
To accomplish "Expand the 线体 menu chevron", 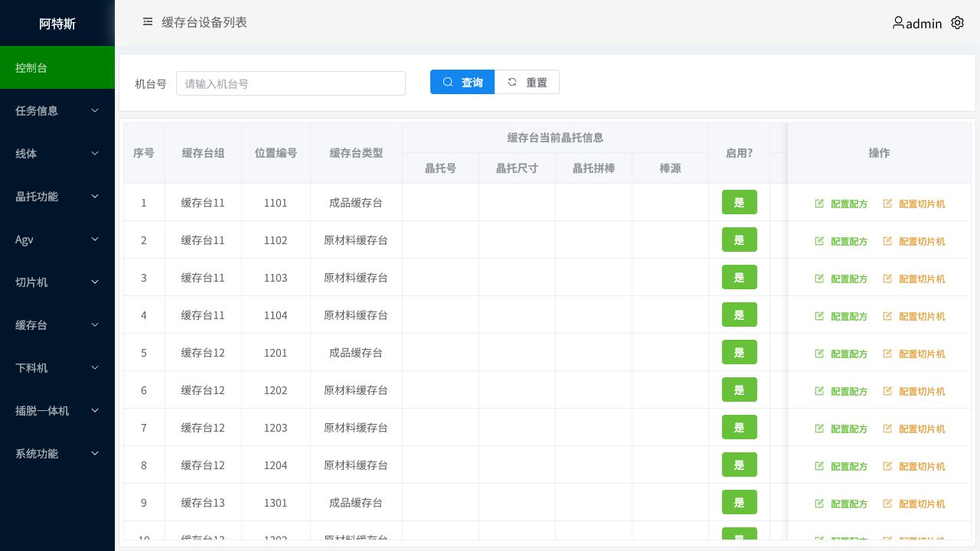I will click(95, 153).
